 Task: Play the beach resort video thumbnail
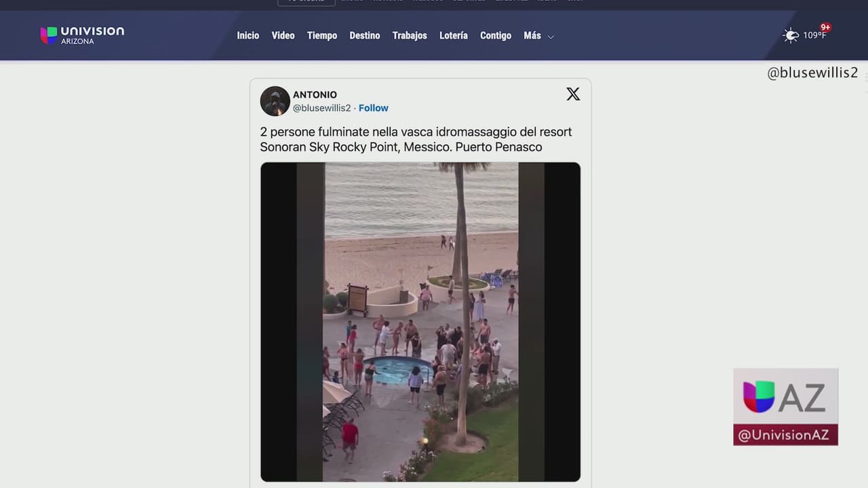(420, 322)
